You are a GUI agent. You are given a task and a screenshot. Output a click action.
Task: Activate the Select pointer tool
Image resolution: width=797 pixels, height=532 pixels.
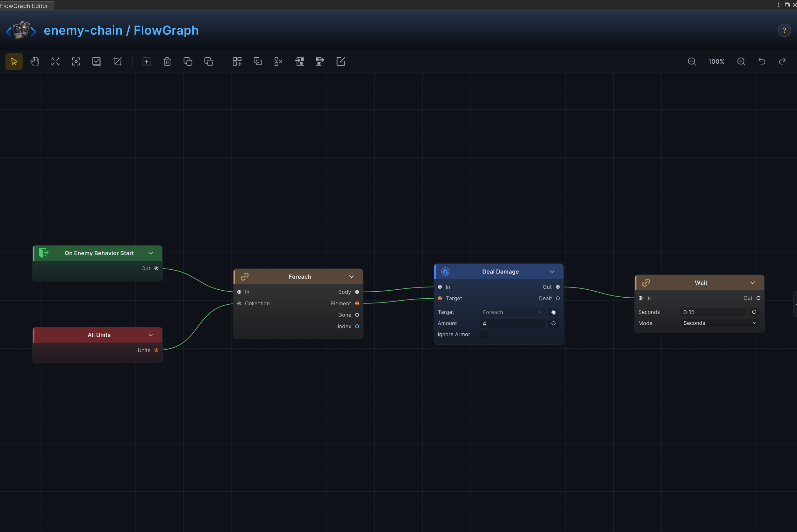(14, 61)
